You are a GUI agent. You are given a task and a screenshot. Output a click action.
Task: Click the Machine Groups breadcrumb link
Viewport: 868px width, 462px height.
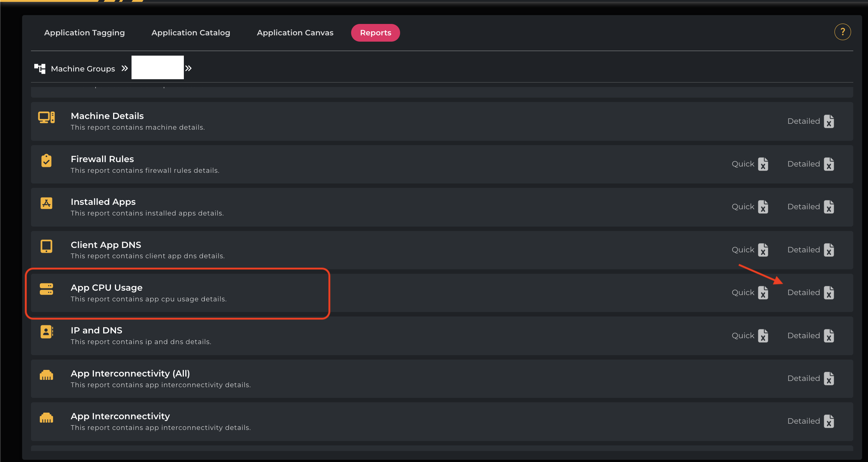(83, 69)
